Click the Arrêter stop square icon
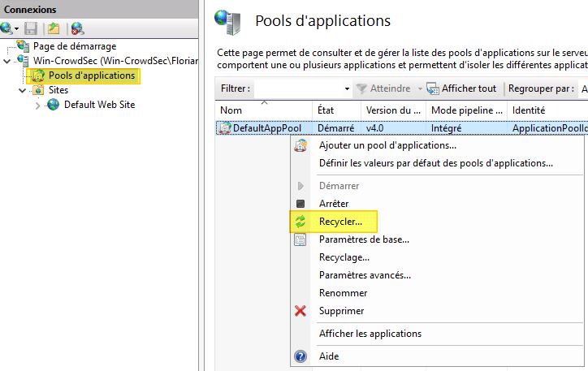588x371 pixels. click(x=300, y=204)
